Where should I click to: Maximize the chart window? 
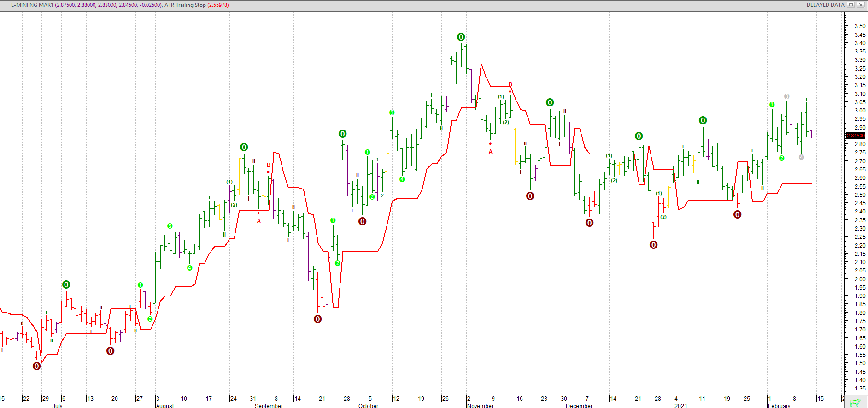pyautogui.click(x=851, y=5)
